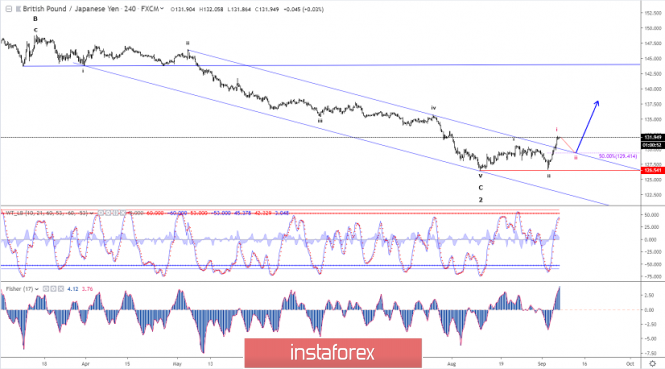
Task: Hide the WT_LB indicator with its eye icon
Action: click(x=101, y=213)
